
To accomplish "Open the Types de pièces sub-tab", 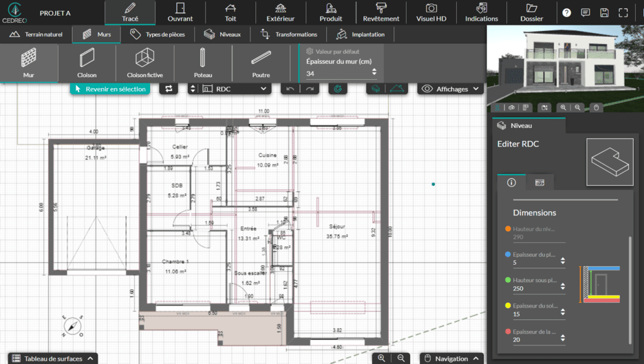I will click(158, 34).
